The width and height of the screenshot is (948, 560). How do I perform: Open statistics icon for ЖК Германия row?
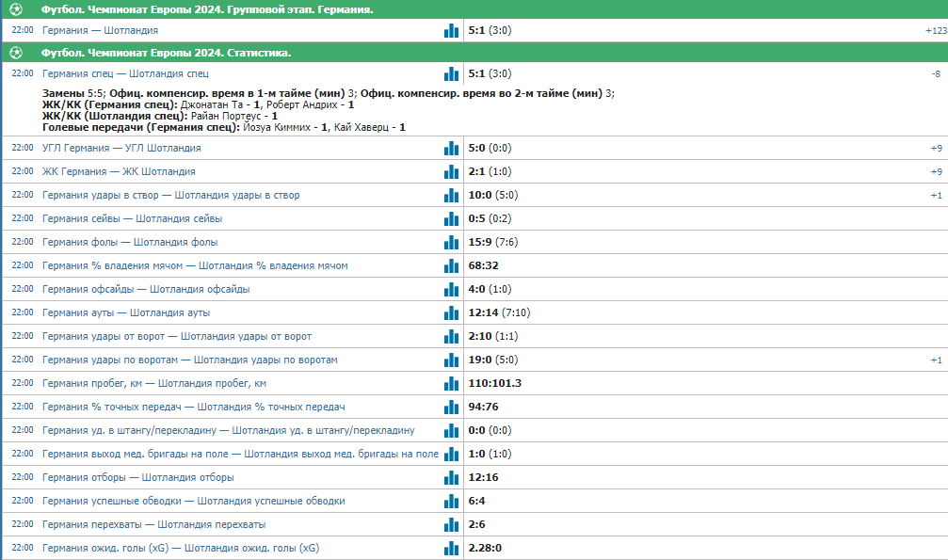coord(451,171)
